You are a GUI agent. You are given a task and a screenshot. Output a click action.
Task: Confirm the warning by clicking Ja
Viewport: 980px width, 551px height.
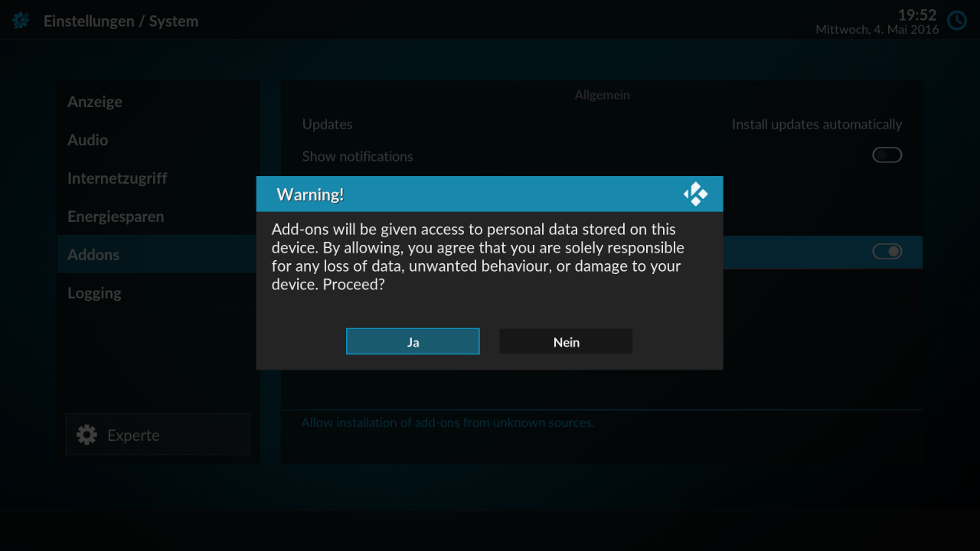pos(413,341)
